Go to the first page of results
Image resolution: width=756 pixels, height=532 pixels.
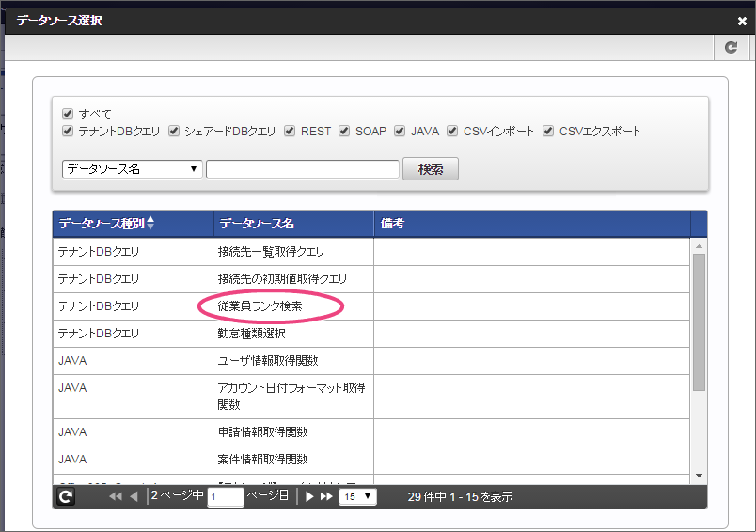[116, 497]
